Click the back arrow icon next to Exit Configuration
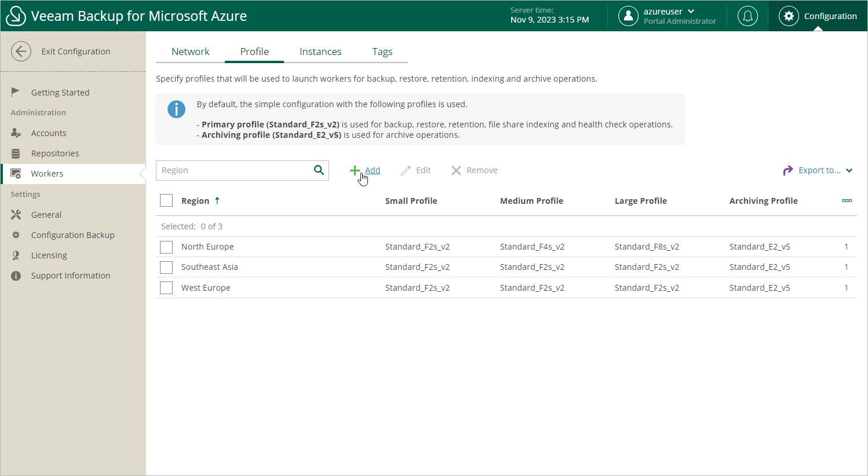The width and height of the screenshot is (868, 476). tap(21, 51)
